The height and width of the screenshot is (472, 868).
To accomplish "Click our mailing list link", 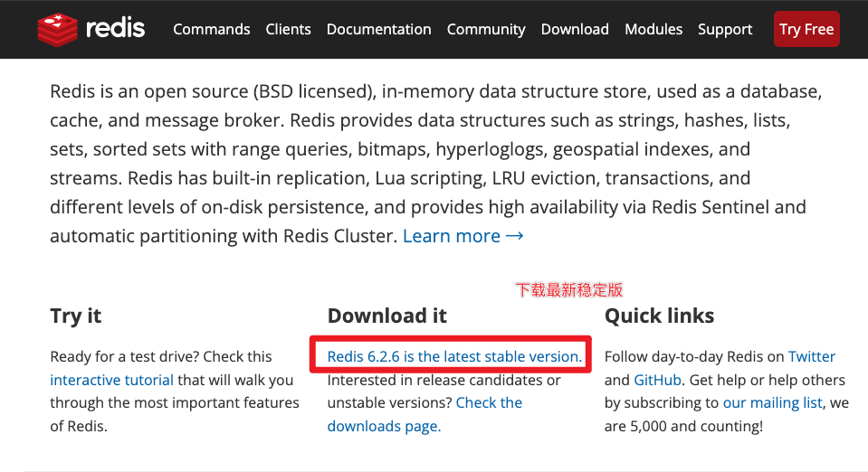I will click(772, 403).
